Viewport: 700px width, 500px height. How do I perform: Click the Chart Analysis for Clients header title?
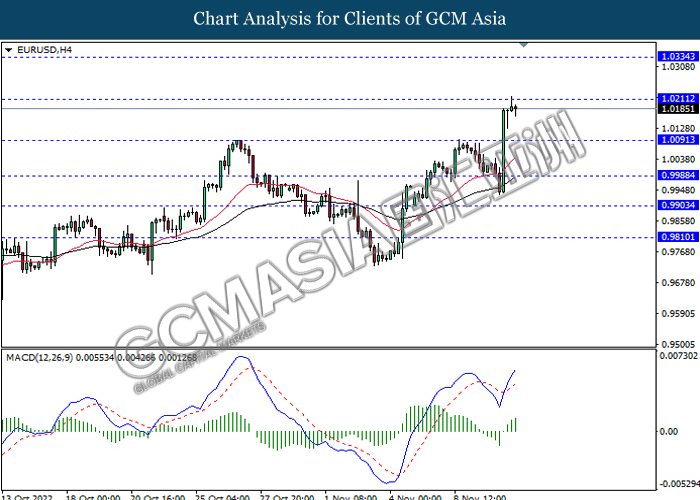tap(350, 19)
